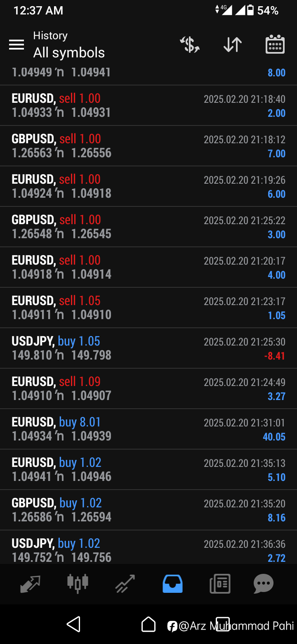Expand GBPUSD buy 1.02 trade row
Image resolution: width=297 pixels, height=644 pixels.
coord(148,510)
